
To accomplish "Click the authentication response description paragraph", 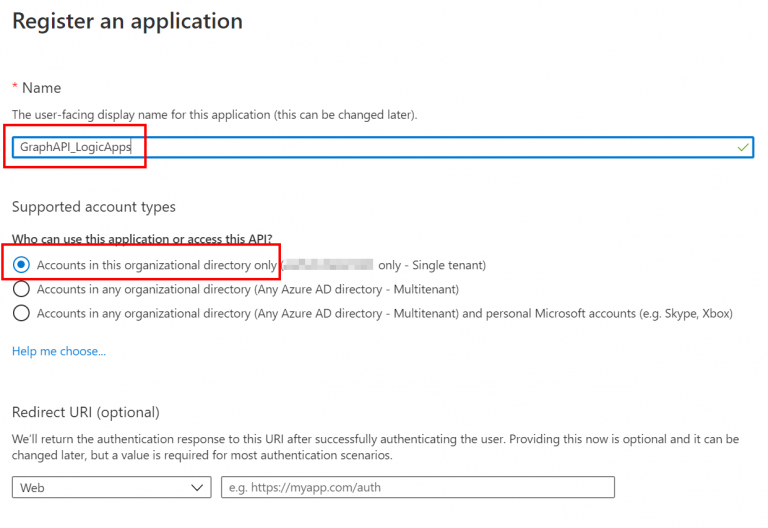I will pyautogui.click(x=375, y=447).
